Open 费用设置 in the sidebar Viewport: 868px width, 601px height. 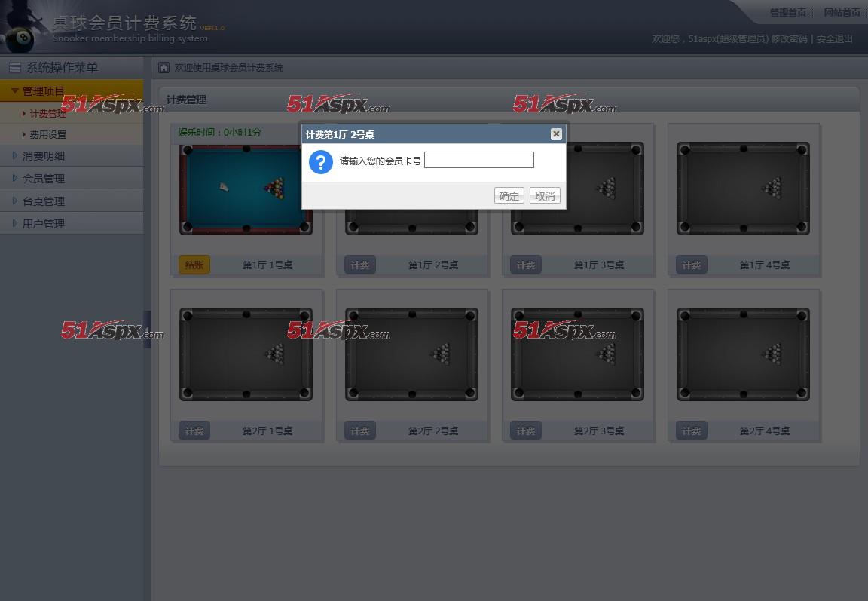click(47, 134)
